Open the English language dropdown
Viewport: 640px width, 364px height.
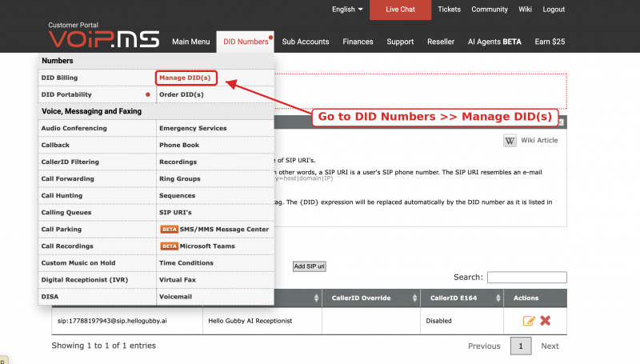pos(347,10)
